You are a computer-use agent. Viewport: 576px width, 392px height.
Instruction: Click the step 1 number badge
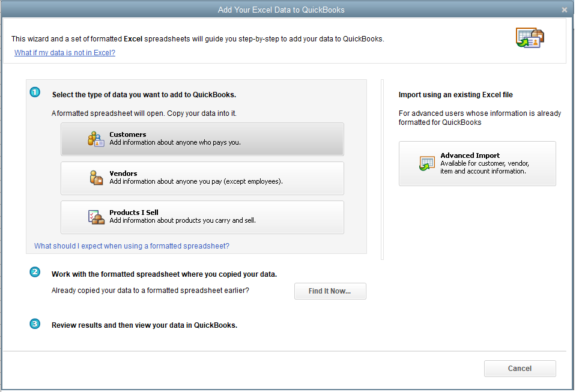point(35,92)
